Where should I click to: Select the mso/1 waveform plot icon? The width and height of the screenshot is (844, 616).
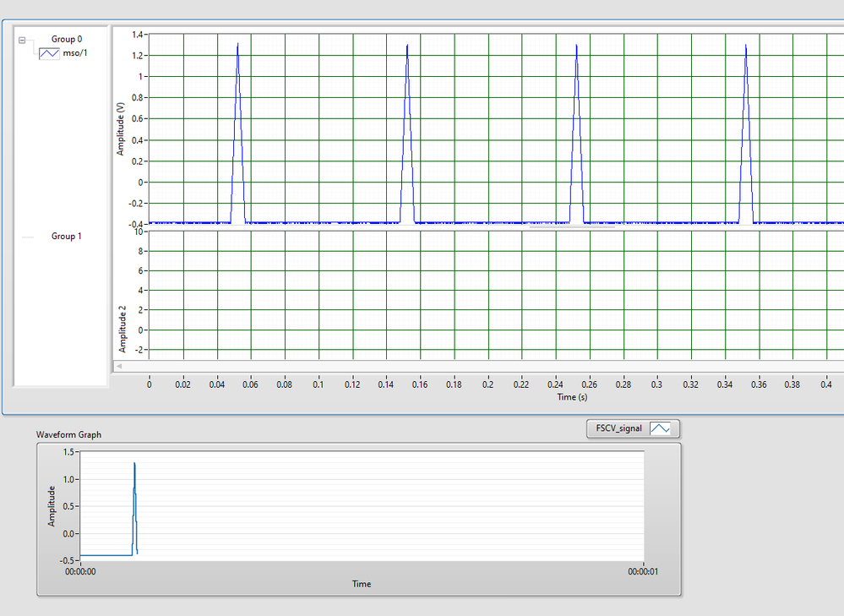pos(49,52)
